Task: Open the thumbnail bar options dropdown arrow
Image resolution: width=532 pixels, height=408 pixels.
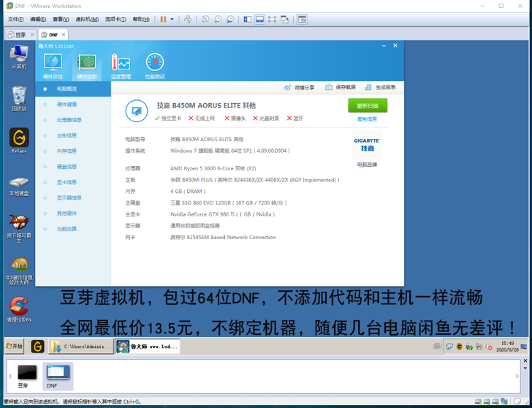Action: point(525,369)
